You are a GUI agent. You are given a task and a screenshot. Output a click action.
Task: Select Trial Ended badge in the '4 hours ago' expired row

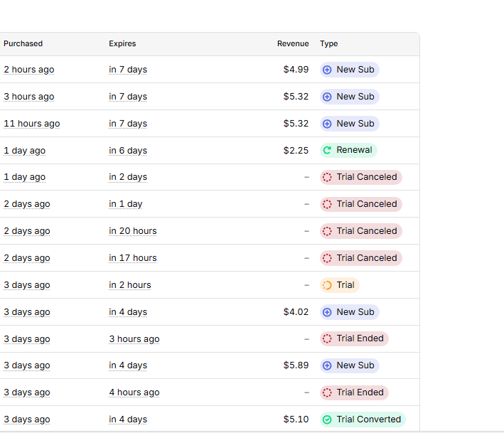tap(354, 392)
